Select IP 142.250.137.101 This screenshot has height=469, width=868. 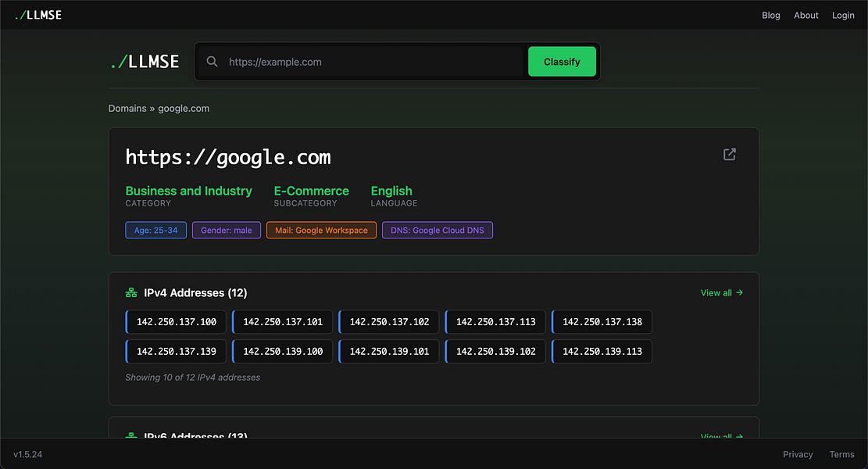[282, 322]
